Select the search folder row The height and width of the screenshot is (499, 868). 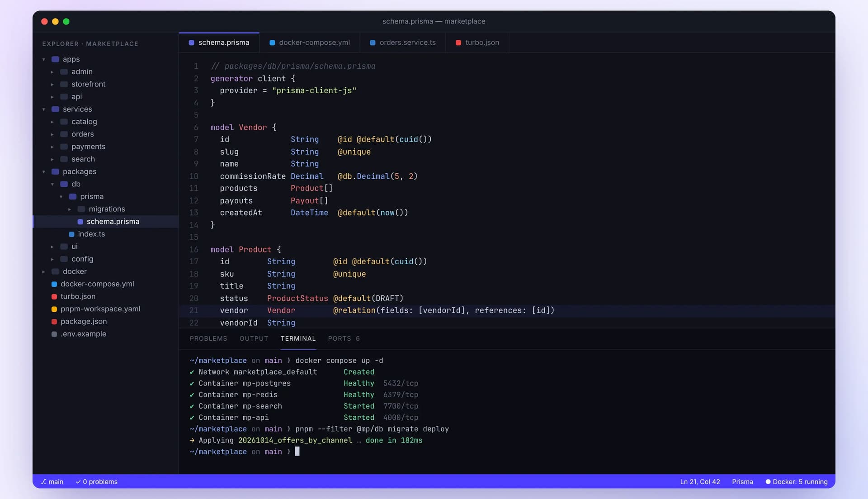[106, 159]
